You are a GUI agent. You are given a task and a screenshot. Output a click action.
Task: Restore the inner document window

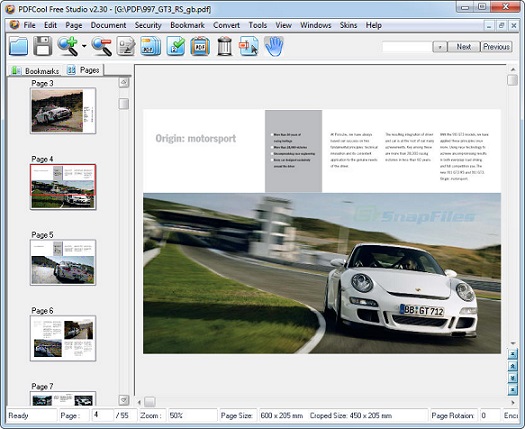(502, 25)
